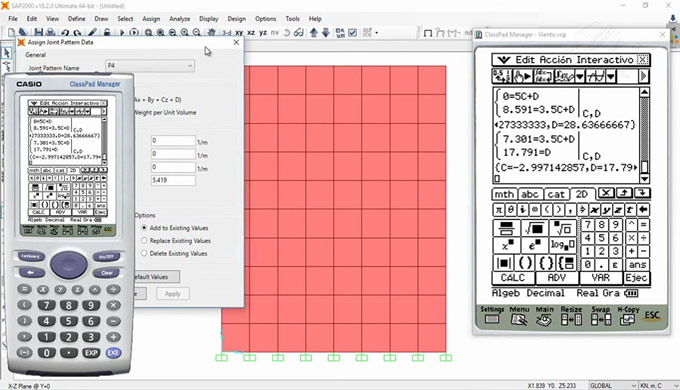
Task: Click the perspective glasses icon
Action: click(298, 33)
